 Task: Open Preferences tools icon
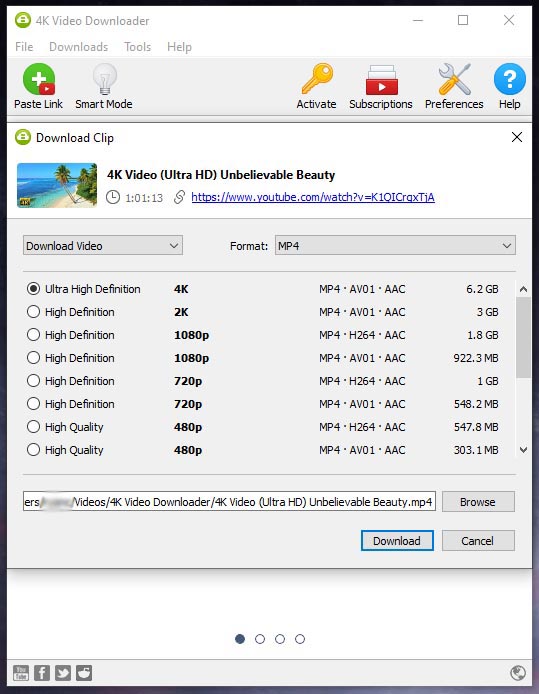click(454, 79)
